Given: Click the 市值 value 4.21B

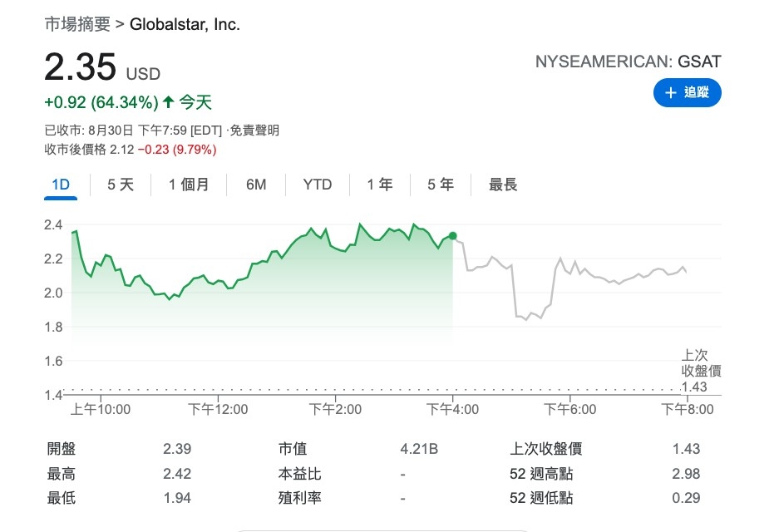Looking at the screenshot, I should (x=419, y=450).
